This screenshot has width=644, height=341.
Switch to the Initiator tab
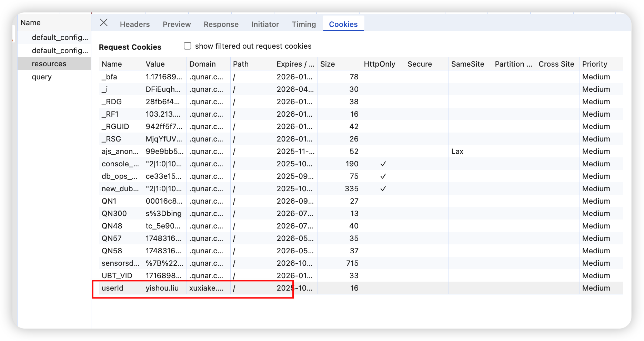point(265,24)
